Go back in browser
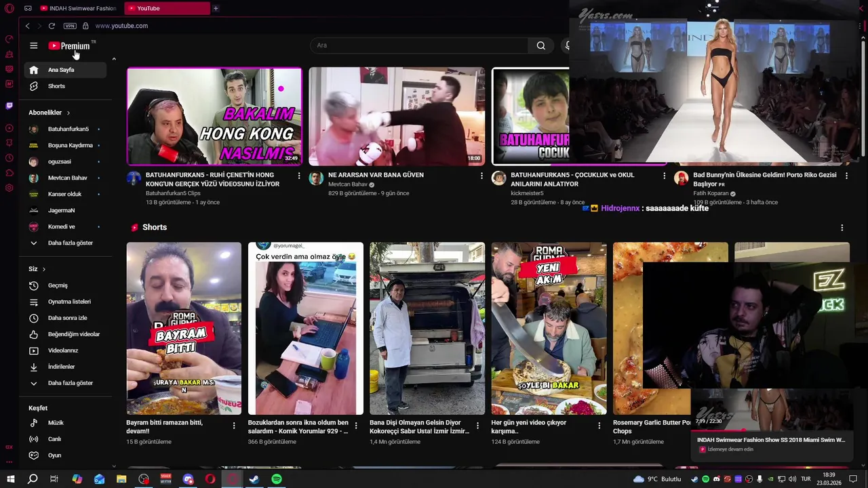The image size is (868, 488). pyautogui.click(x=27, y=26)
